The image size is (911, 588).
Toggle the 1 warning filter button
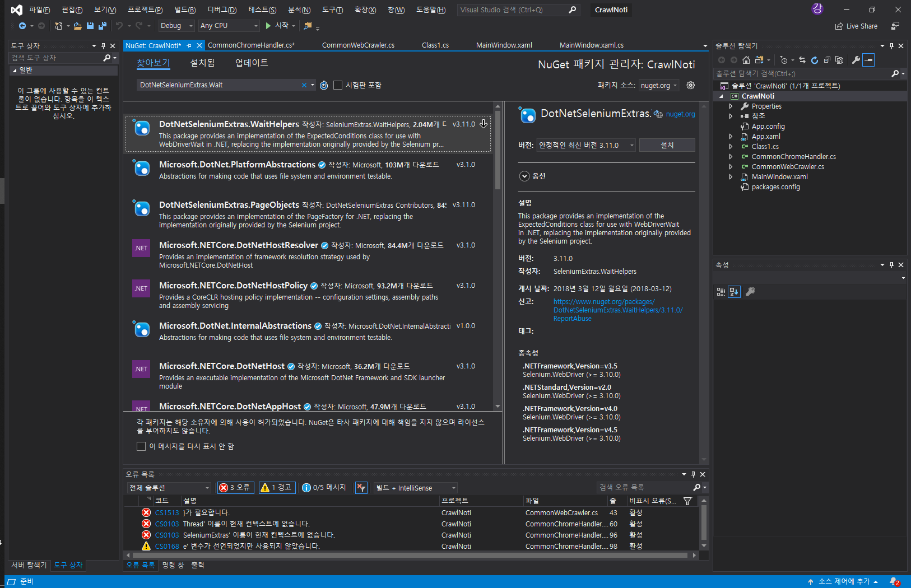(x=277, y=488)
